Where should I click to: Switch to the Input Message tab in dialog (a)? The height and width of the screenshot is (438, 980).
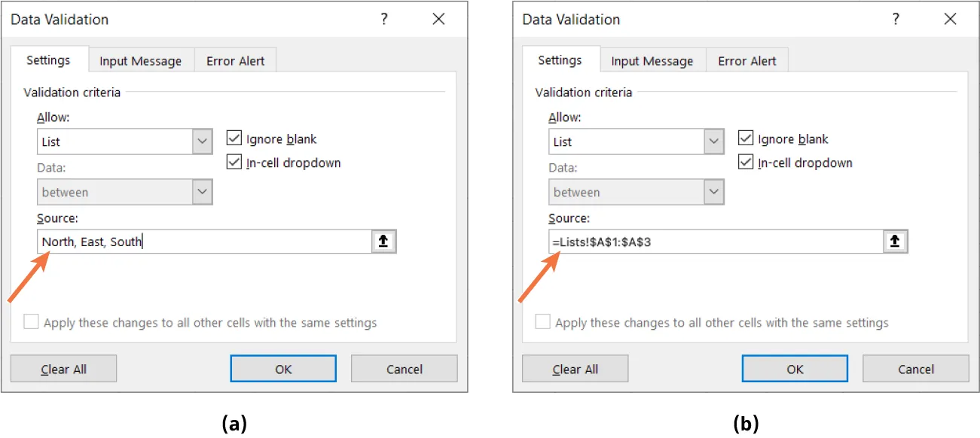point(140,60)
